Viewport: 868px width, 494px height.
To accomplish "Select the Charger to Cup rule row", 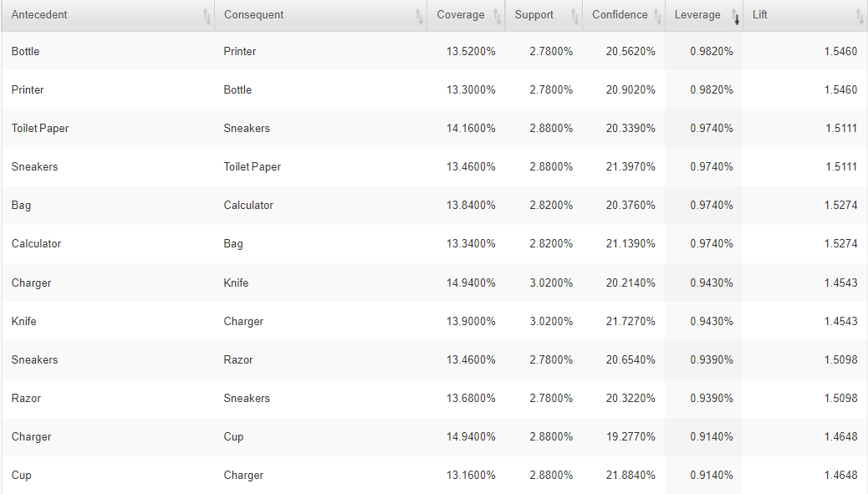I will [434, 436].
